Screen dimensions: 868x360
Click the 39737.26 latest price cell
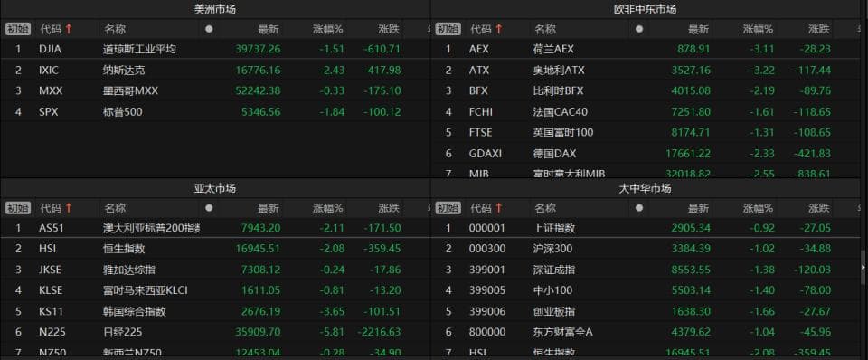[258, 49]
